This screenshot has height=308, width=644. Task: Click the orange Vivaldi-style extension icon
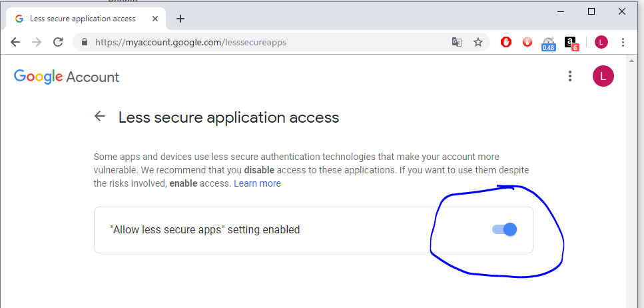coord(527,42)
